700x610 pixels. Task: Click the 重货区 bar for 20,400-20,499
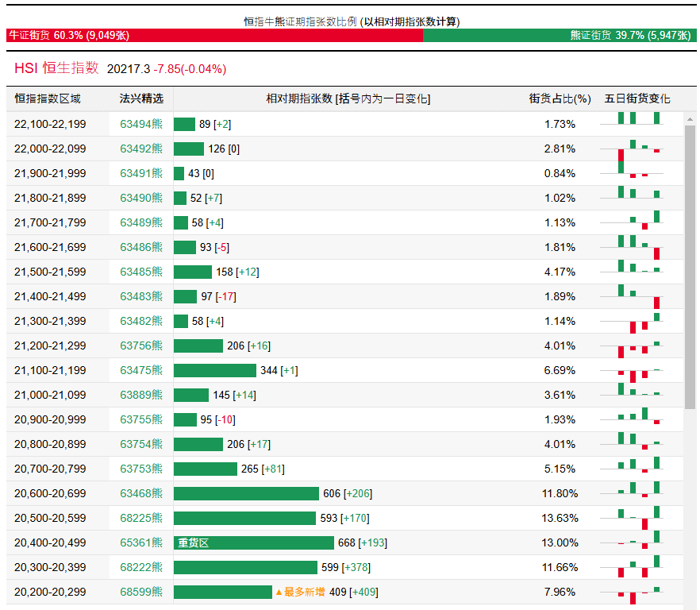click(254, 542)
